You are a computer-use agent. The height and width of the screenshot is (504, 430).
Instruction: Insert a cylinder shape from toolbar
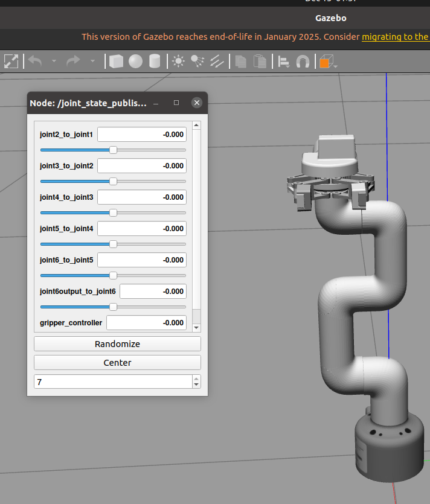tap(155, 61)
